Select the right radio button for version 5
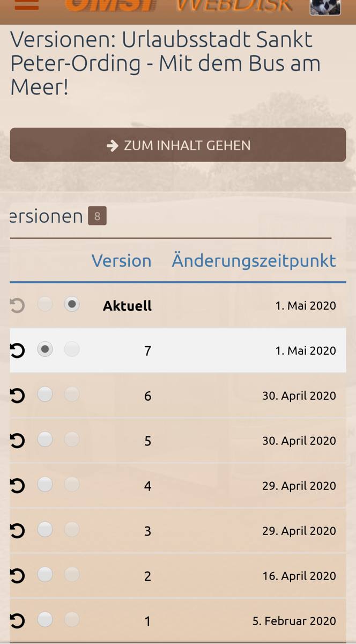 [72, 440]
